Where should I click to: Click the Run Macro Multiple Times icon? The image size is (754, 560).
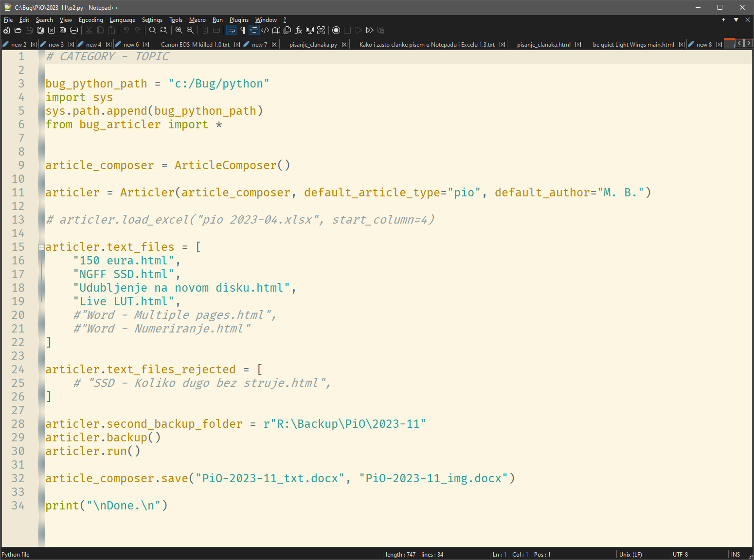tap(370, 30)
